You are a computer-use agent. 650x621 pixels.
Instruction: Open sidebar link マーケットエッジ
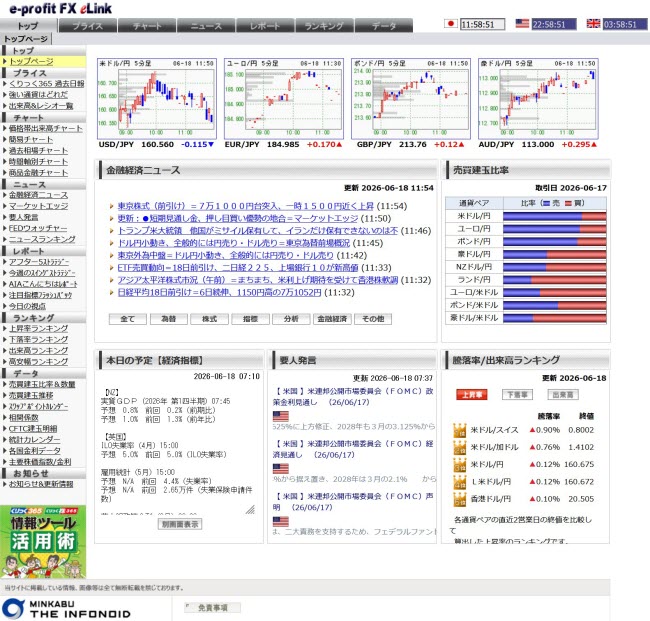click(x=39, y=206)
